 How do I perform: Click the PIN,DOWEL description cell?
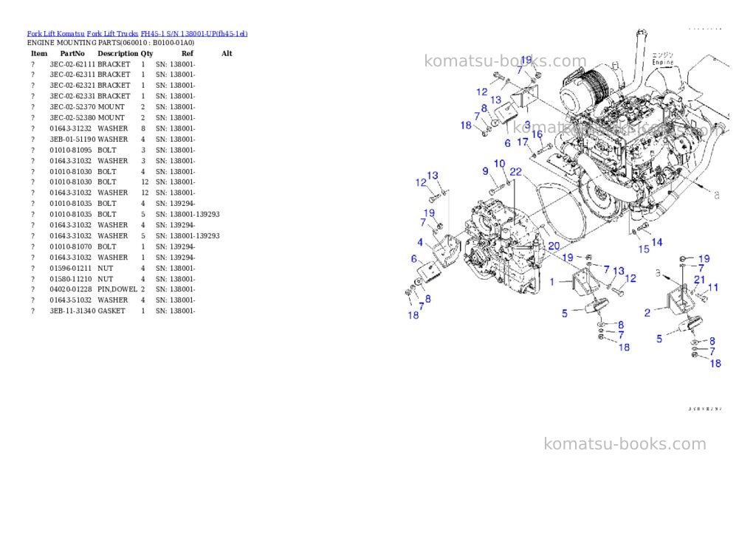pos(117,290)
